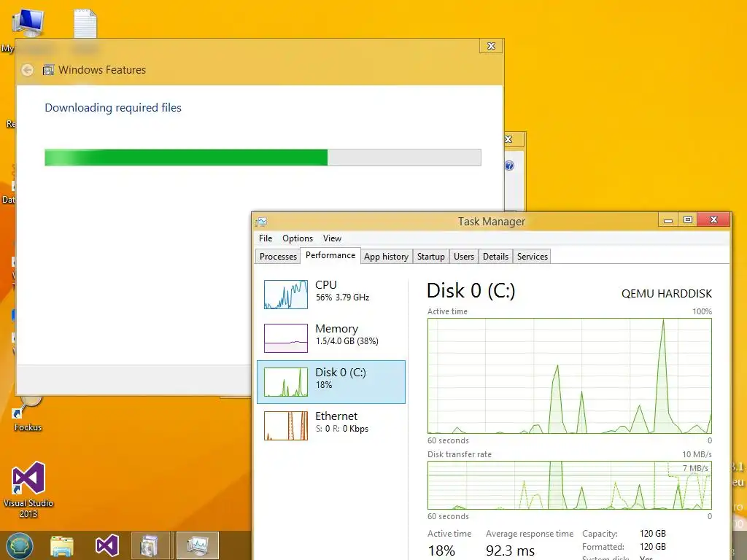
Task: Click the '92.3 ms' response time value
Action: [x=510, y=551]
